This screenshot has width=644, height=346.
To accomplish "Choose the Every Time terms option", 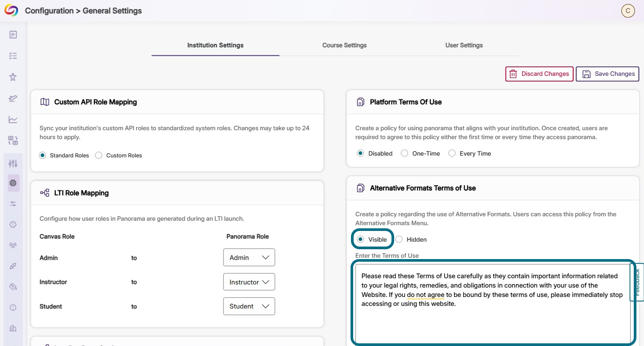I will [x=452, y=153].
